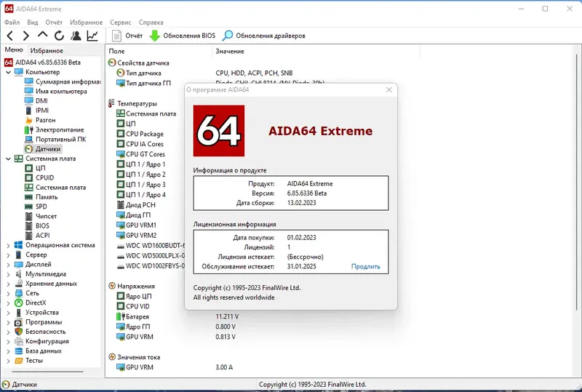The width and height of the screenshot is (582, 392).
Task: Click the Батарея voltage row
Action: pyautogui.click(x=178, y=316)
